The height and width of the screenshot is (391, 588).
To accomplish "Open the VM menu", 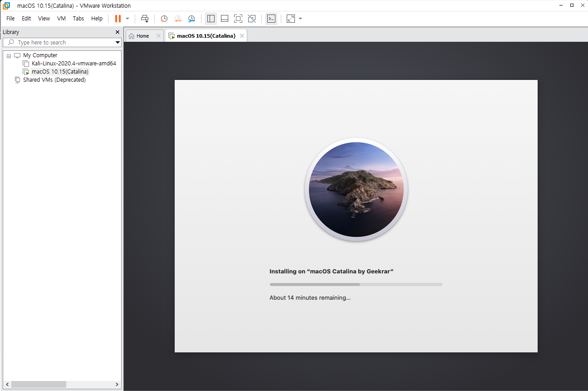I will pos(61,19).
